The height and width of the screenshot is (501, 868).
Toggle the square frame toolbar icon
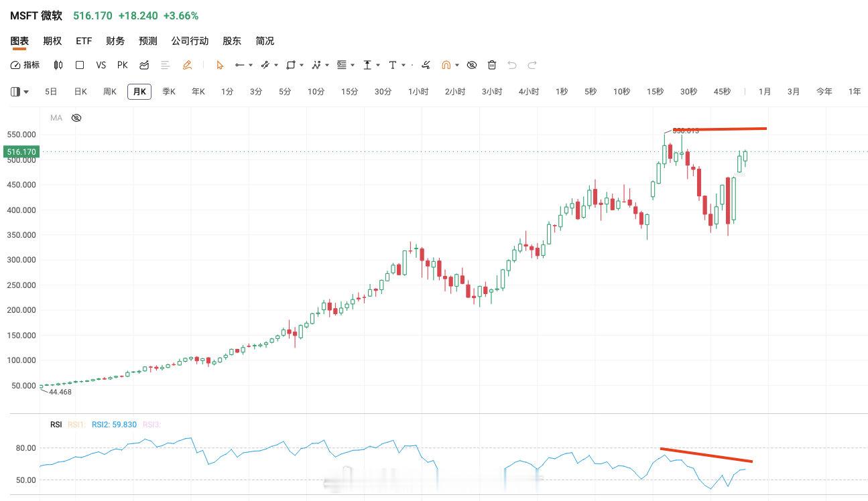coord(80,65)
